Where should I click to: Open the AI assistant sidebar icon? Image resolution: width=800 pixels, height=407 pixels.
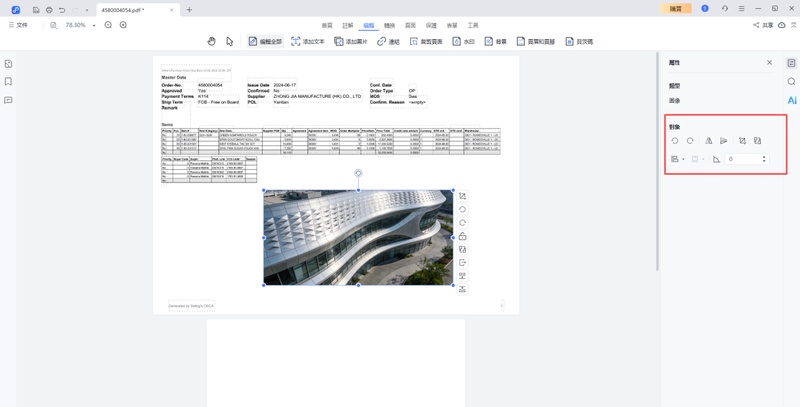tap(791, 100)
